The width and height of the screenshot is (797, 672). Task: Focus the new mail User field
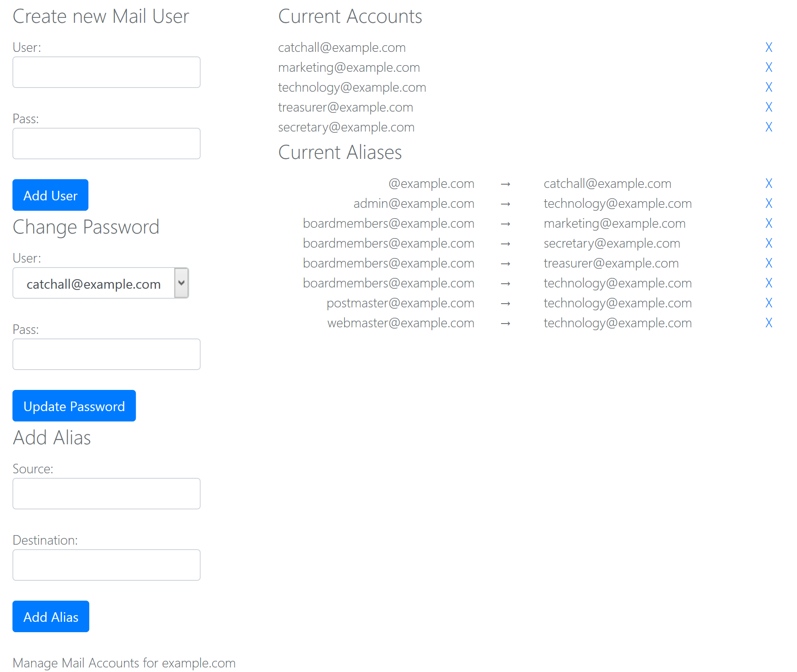(x=106, y=72)
